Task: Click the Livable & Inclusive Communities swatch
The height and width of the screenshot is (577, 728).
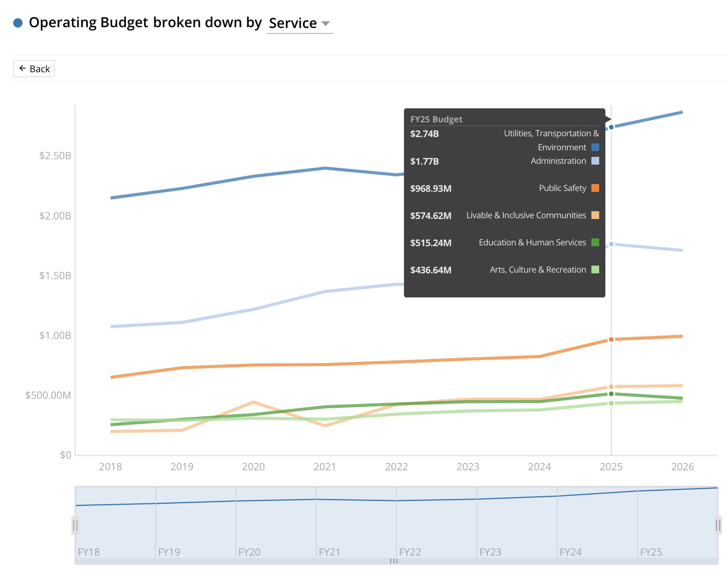Action: tap(595, 215)
